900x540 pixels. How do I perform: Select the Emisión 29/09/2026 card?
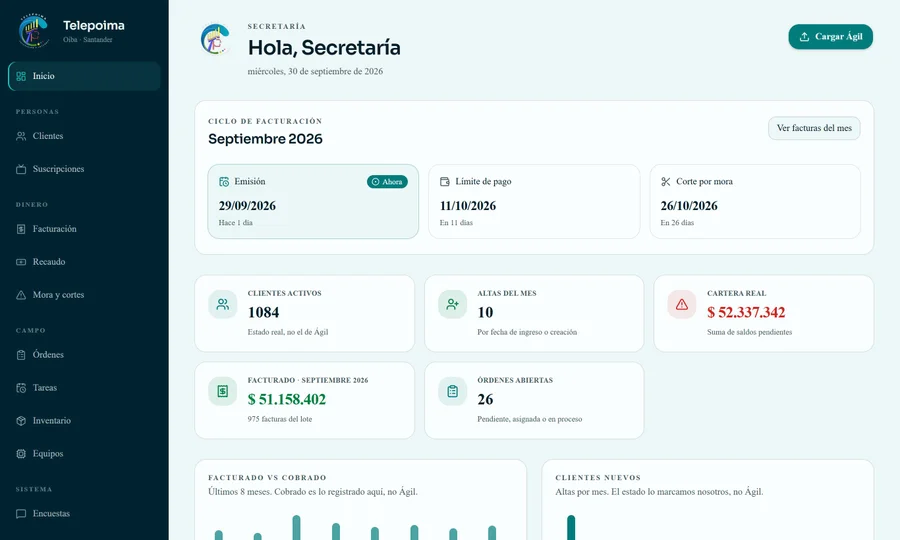point(313,201)
